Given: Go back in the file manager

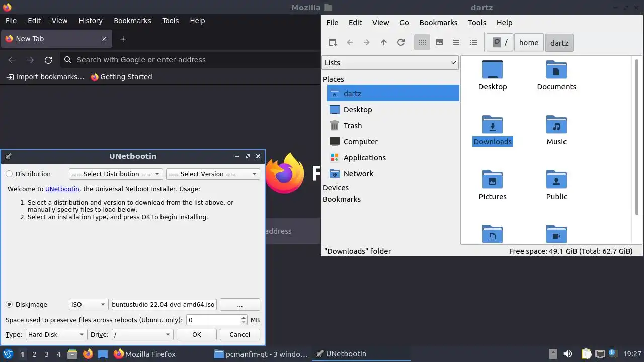Looking at the screenshot, I should pos(350,43).
